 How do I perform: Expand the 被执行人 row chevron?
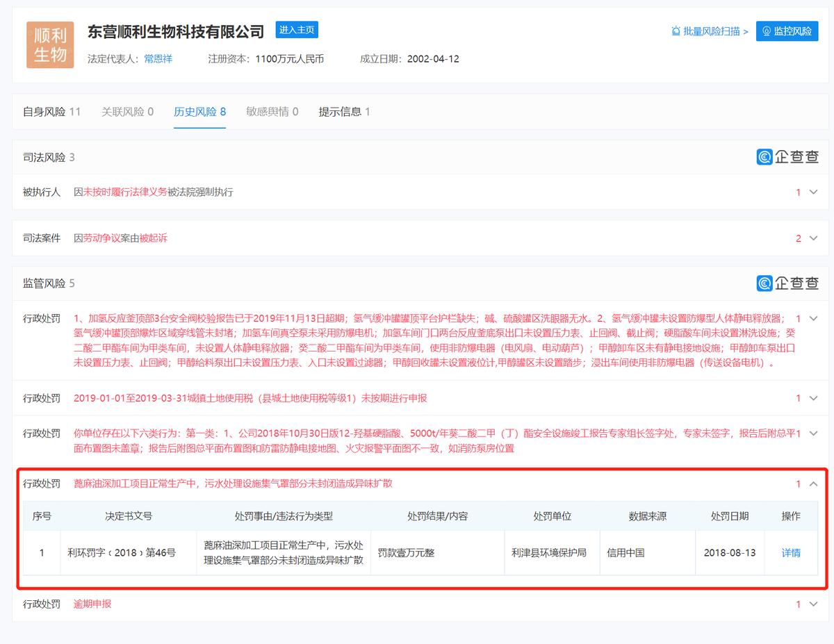pos(814,192)
